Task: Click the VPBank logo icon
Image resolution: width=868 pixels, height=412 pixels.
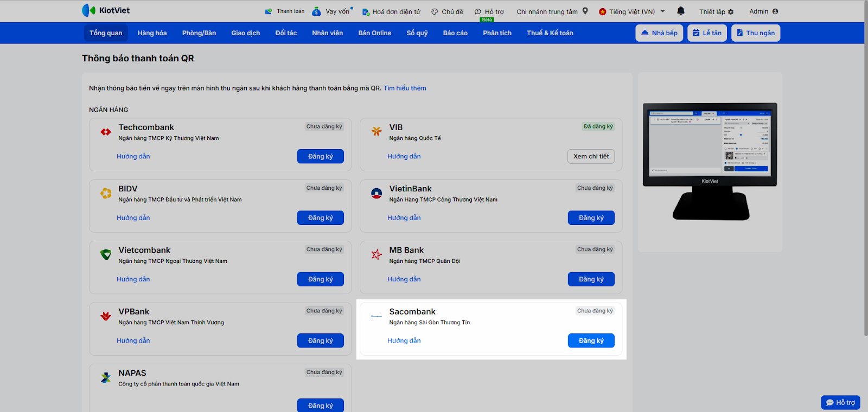Action: click(x=106, y=316)
